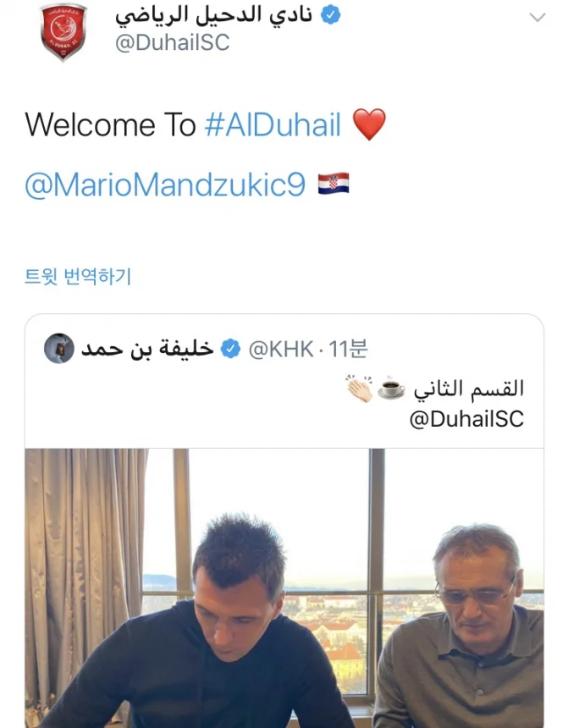Open the @KHK handle

tap(281, 349)
